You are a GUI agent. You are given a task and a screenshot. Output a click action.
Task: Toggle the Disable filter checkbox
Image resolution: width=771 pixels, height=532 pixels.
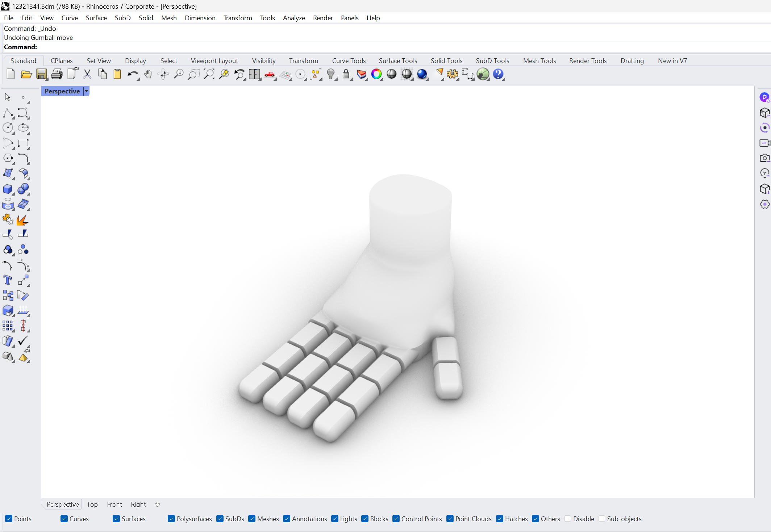pos(568,519)
